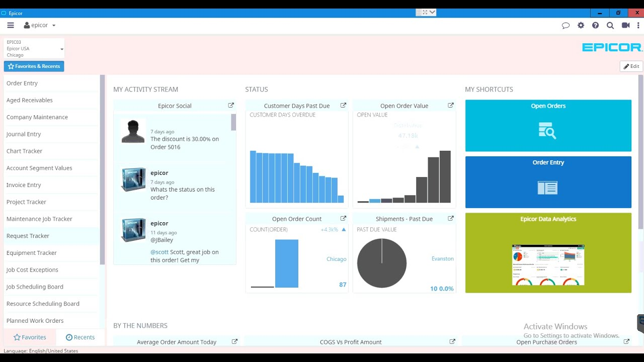This screenshot has width=644, height=362.
Task: Expand the Open Order Value widget
Action: [x=451, y=106]
